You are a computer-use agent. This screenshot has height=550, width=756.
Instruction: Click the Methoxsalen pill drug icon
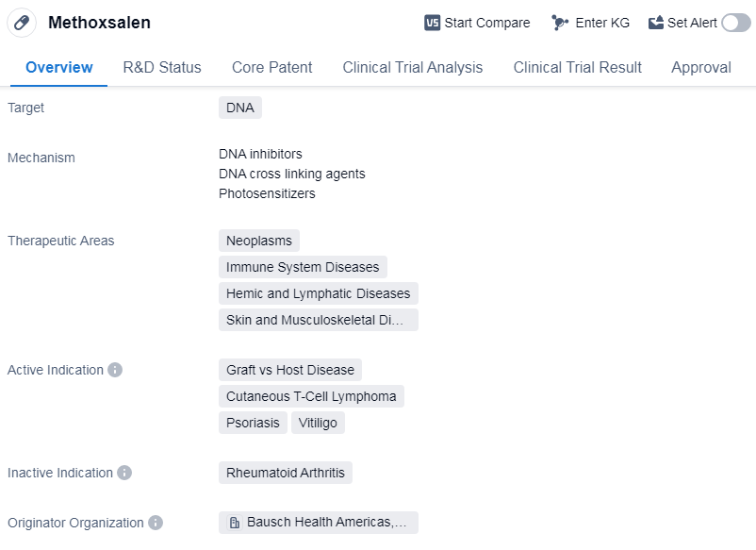click(x=22, y=23)
